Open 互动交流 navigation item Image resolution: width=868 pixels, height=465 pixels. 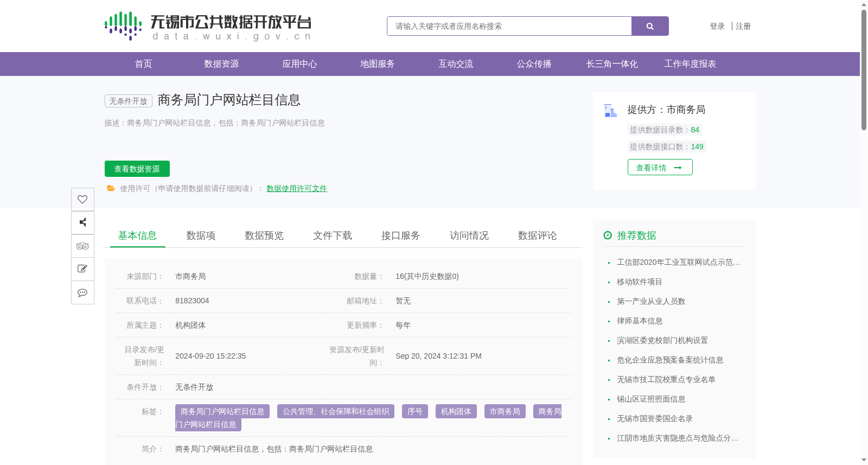tap(456, 64)
